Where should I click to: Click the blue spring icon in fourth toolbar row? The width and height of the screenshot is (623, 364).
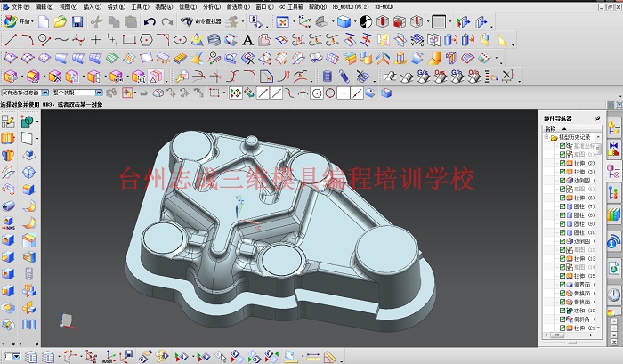tap(344, 76)
